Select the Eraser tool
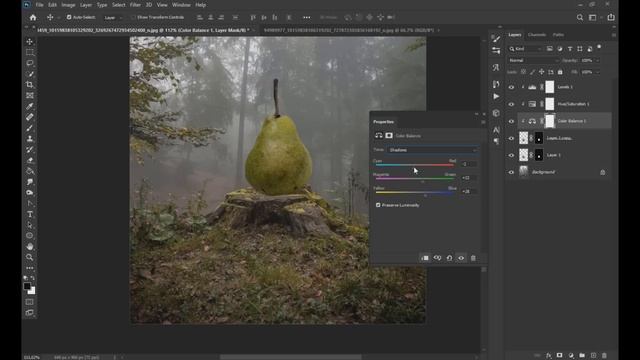640x360 pixels. [30, 160]
